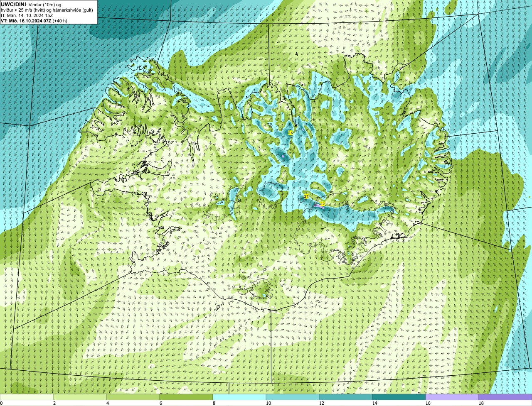Click the 6–8 m/s darker green legend swatch
This screenshot has height=406, width=532.
click(186, 397)
